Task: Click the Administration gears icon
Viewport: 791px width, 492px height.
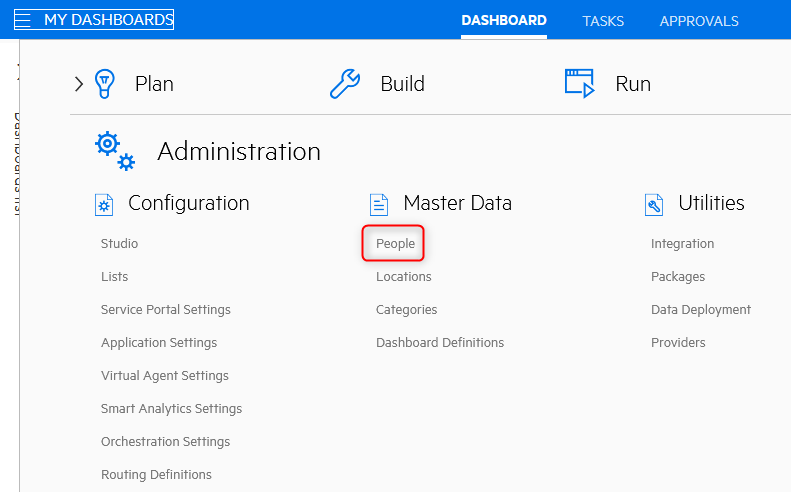Action: 115,151
